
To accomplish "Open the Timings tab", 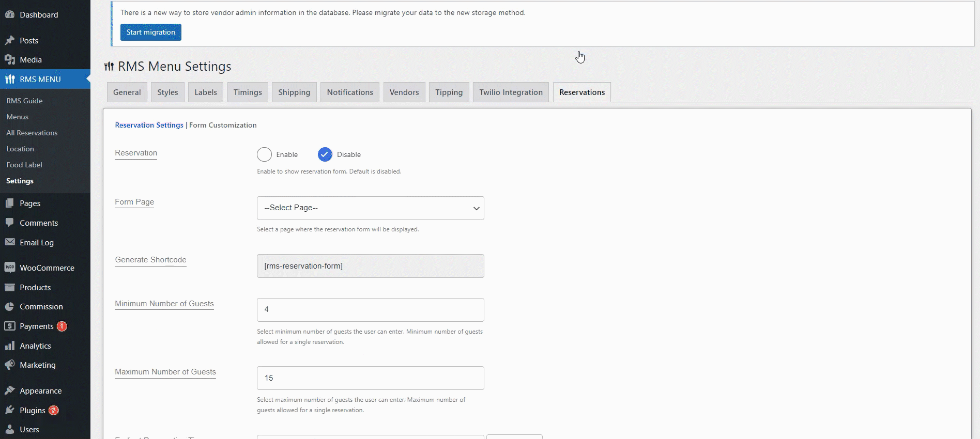I will (248, 92).
